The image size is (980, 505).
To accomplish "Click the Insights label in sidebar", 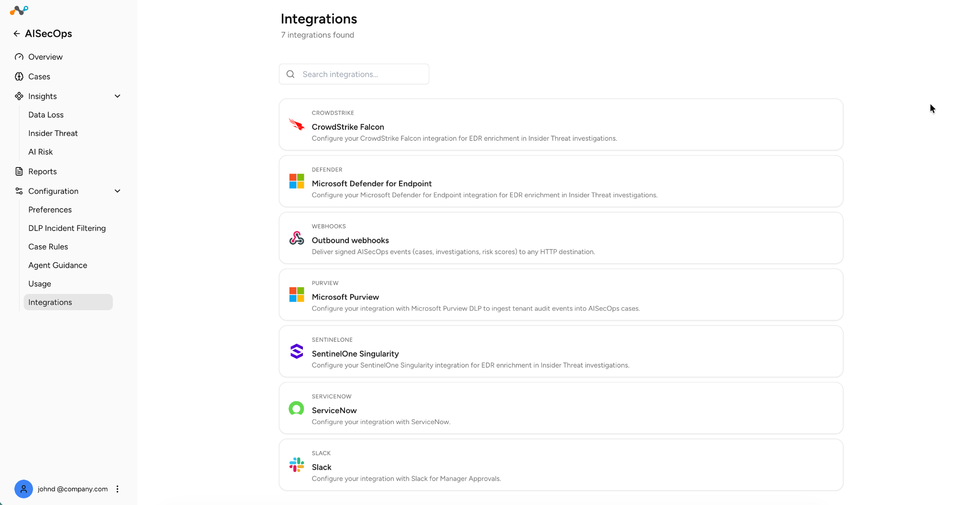I will (x=43, y=96).
